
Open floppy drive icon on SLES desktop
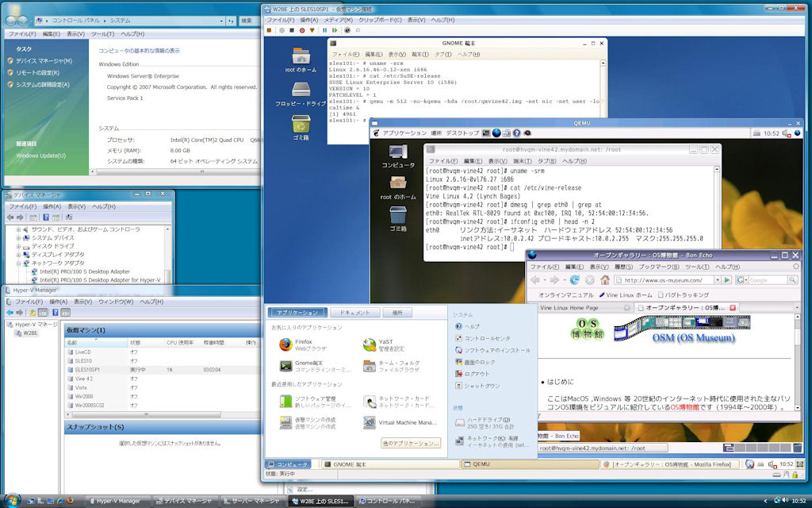[x=301, y=90]
